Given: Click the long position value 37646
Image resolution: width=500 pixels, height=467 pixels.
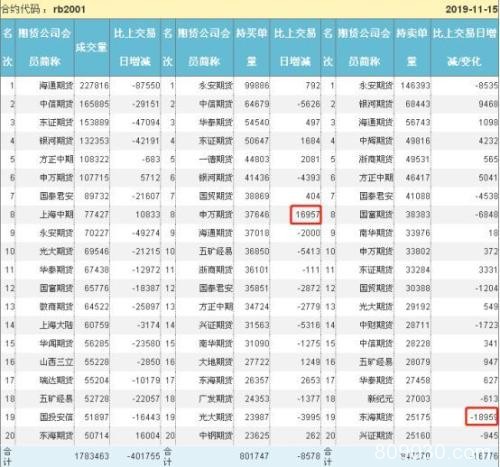Looking at the screenshot, I should (x=257, y=214).
